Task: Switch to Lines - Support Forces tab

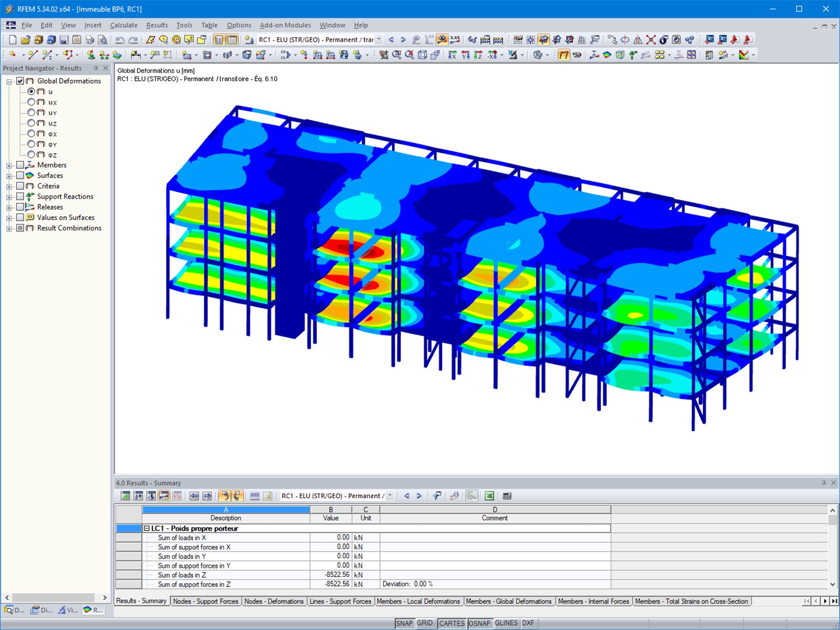Action: click(340, 601)
